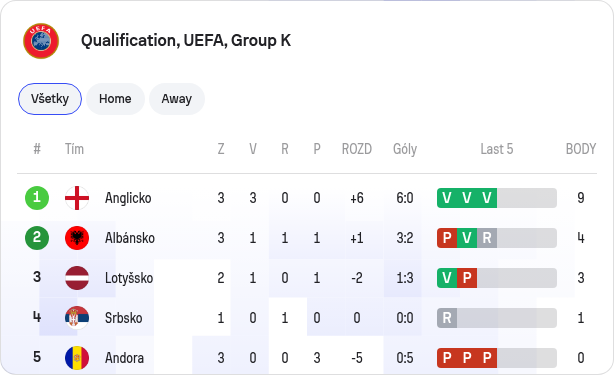614x375 pixels.
Task: Click the BODY column header
Action: click(581, 149)
